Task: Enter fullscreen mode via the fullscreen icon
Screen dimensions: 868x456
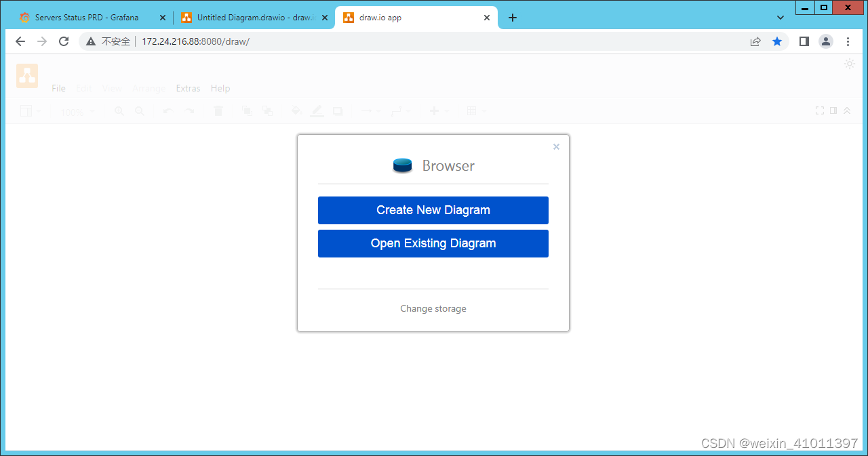Action: pyautogui.click(x=820, y=110)
